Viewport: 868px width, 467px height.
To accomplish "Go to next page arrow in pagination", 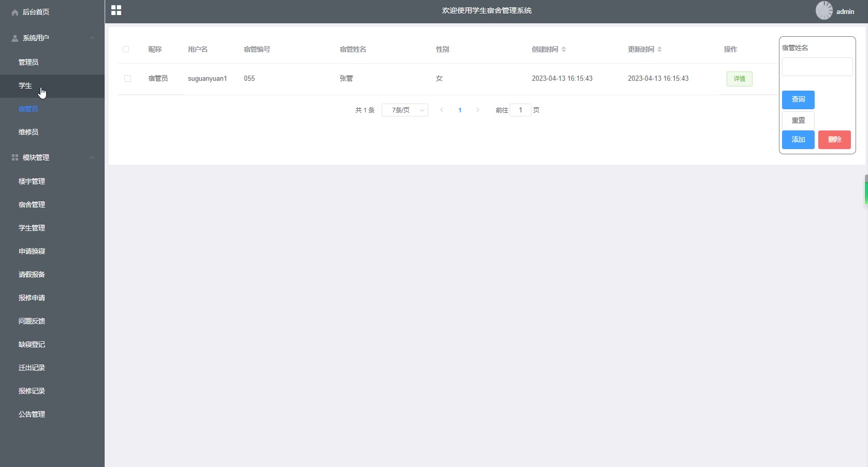I will coord(478,110).
